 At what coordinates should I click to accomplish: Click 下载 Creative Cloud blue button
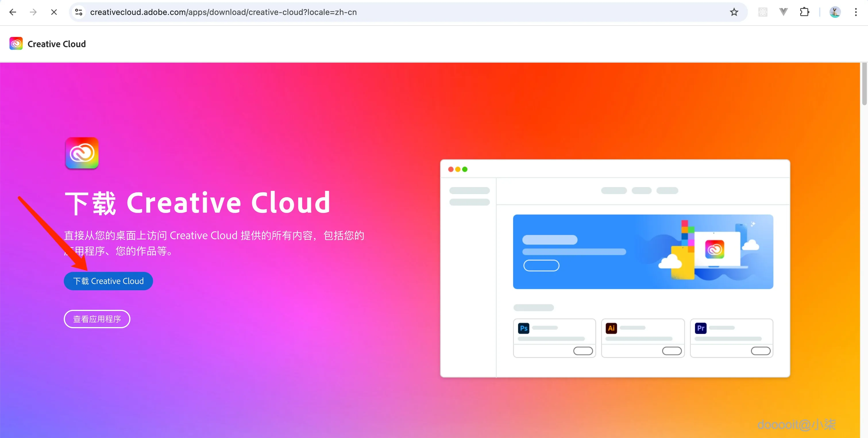[x=108, y=281]
